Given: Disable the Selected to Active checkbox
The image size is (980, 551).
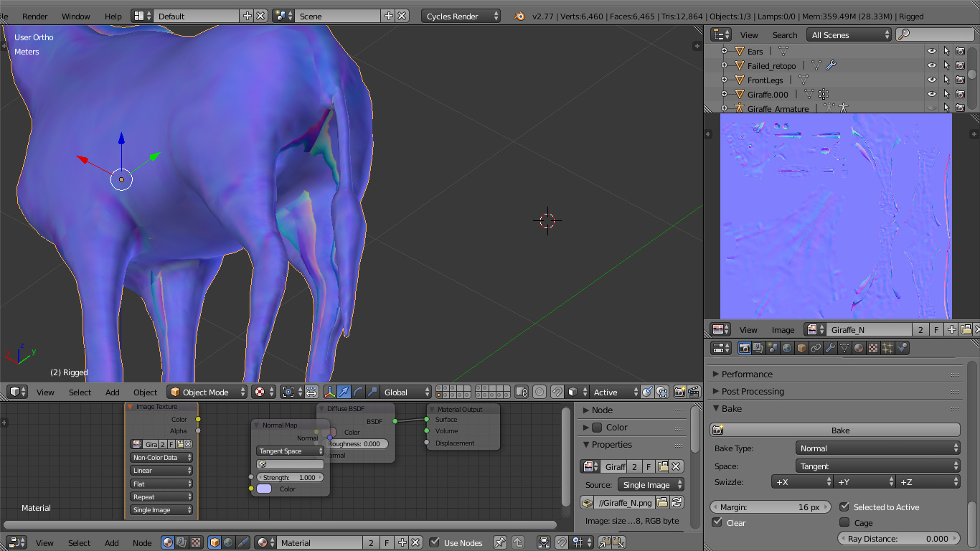Looking at the screenshot, I should coord(844,507).
